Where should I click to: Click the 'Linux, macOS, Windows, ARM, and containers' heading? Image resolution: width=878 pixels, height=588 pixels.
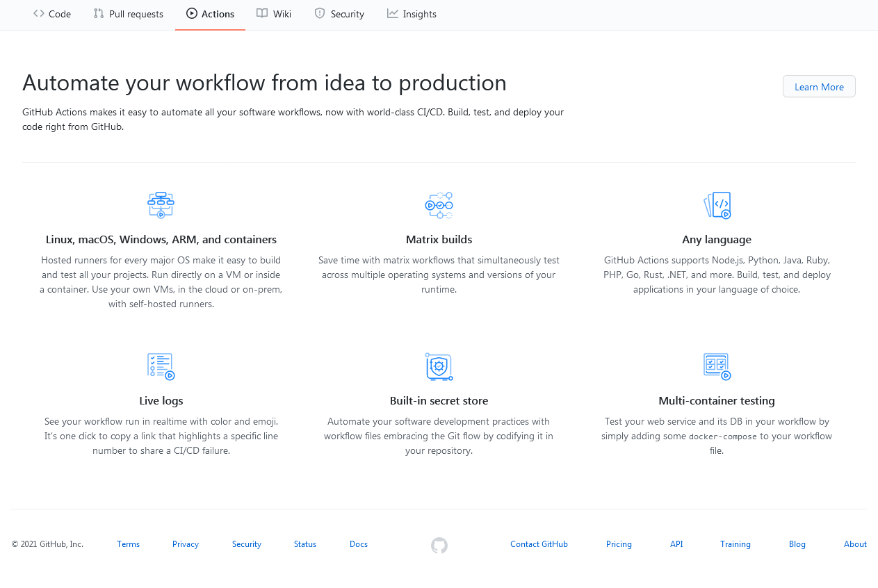click(161, 240)
